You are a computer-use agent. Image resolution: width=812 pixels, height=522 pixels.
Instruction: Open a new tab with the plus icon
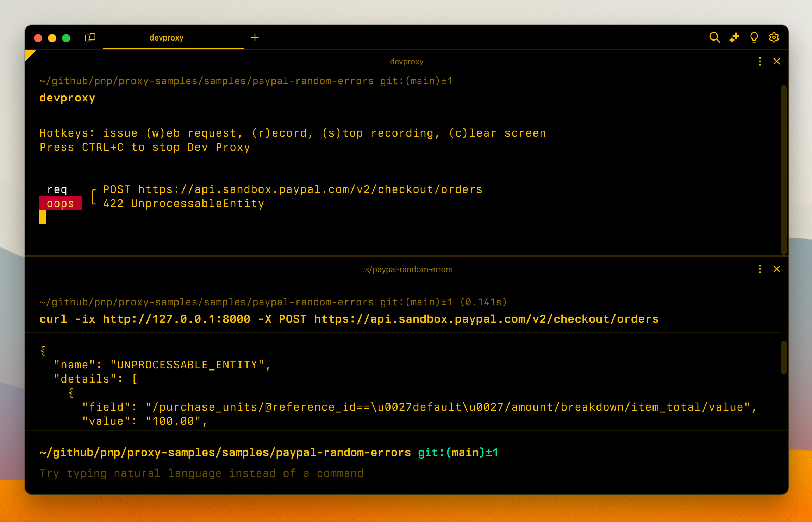tap(255, 37)
